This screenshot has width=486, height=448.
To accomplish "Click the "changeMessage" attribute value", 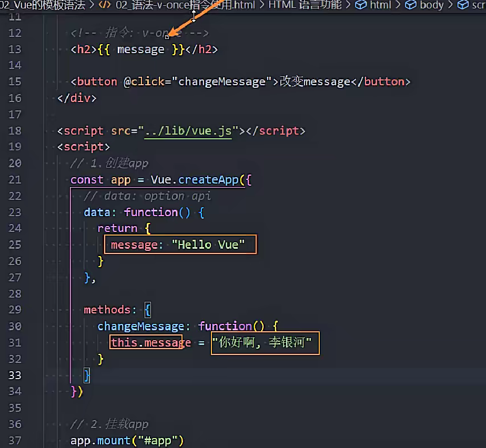I will (221, 82).
